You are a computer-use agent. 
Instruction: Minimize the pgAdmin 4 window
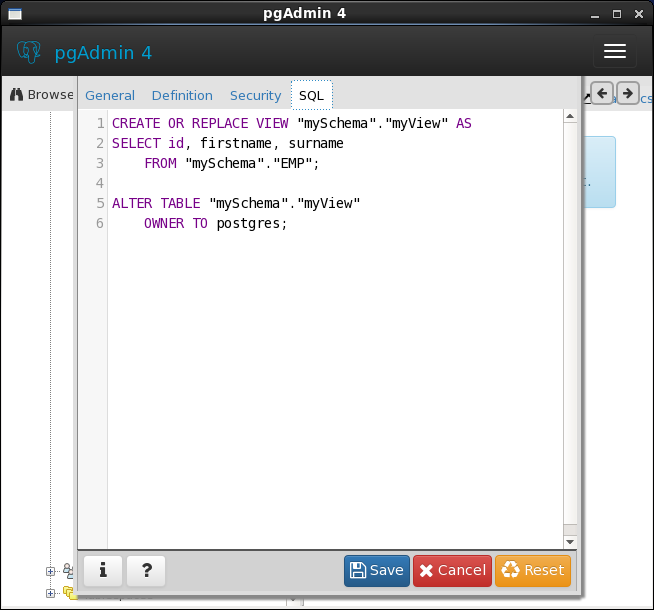[x=595, y=15]
